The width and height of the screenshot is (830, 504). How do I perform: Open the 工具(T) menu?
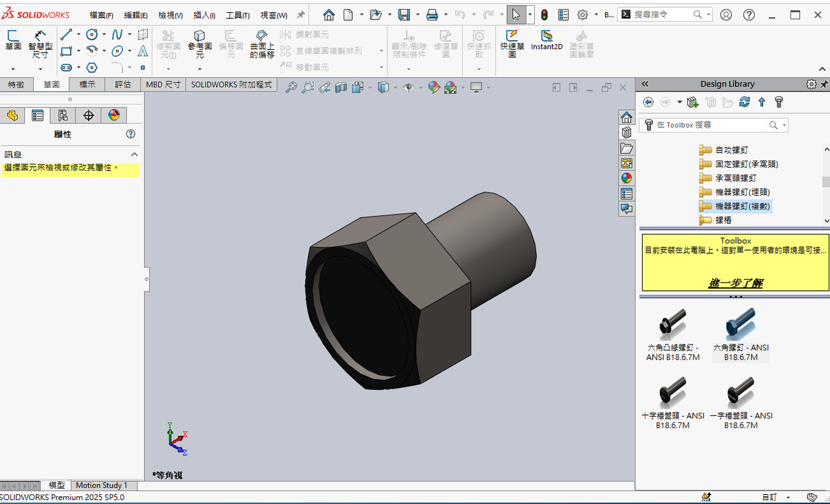pyautogui.click(x=238, y=15)
